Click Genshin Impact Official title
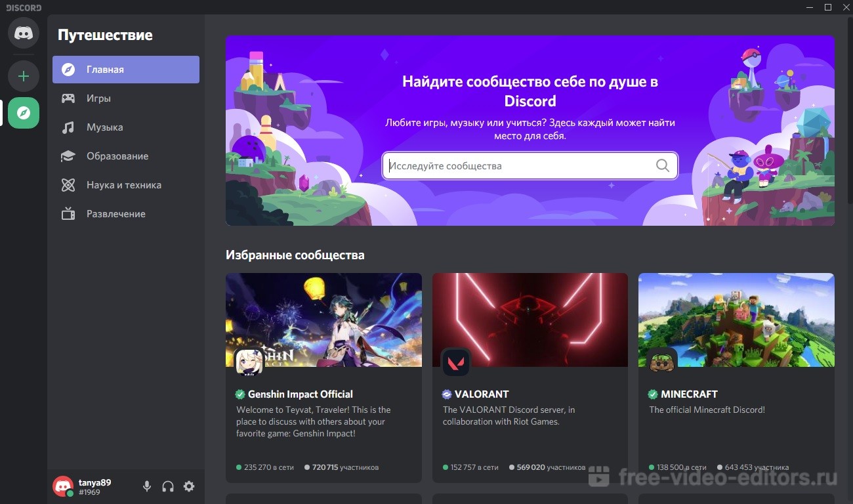The height and width of the screenshot is (504, 853). click(301, 394)
